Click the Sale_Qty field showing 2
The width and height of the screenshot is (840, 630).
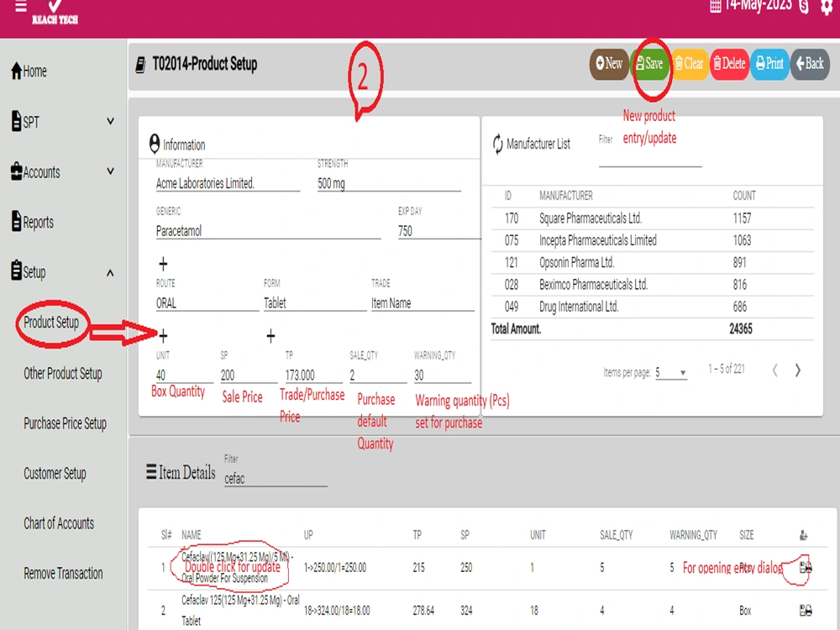pos(378,375)
